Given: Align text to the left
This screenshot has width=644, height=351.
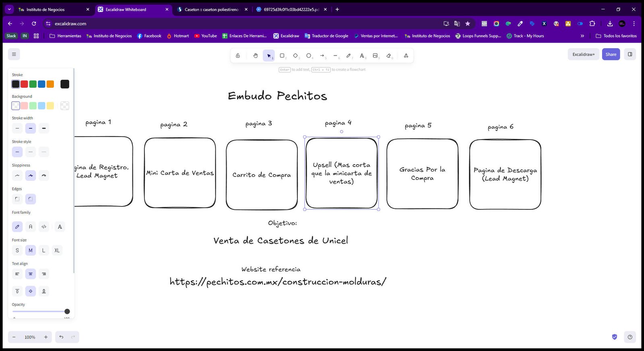Looking at the screenshot, I should (x=17, y=274).
